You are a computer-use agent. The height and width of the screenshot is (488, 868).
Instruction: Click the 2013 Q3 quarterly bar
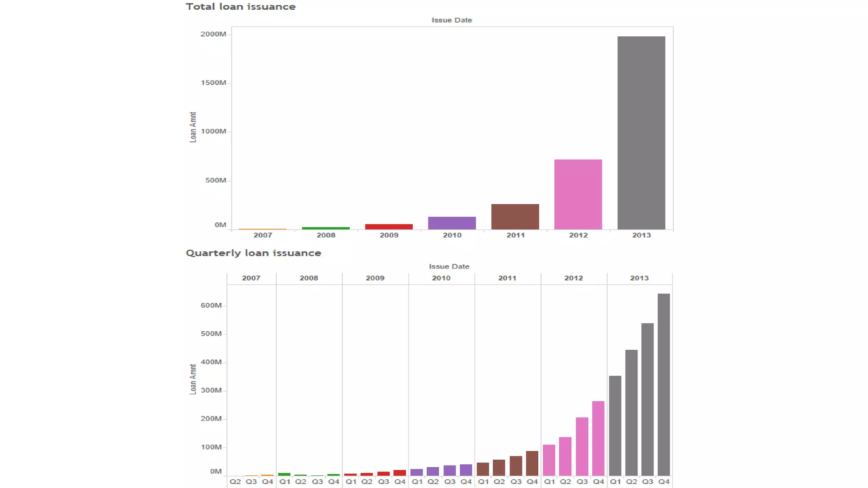click(x=647, y=399)
